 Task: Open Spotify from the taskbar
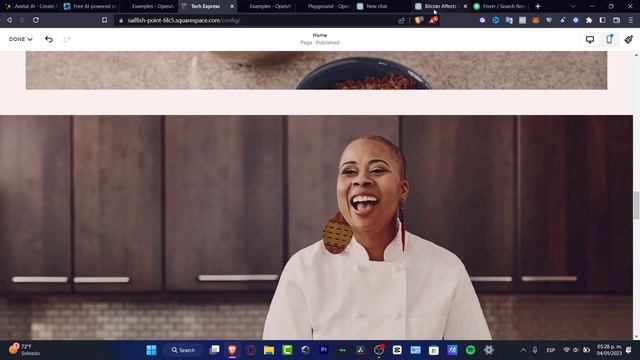pos(470,350)
